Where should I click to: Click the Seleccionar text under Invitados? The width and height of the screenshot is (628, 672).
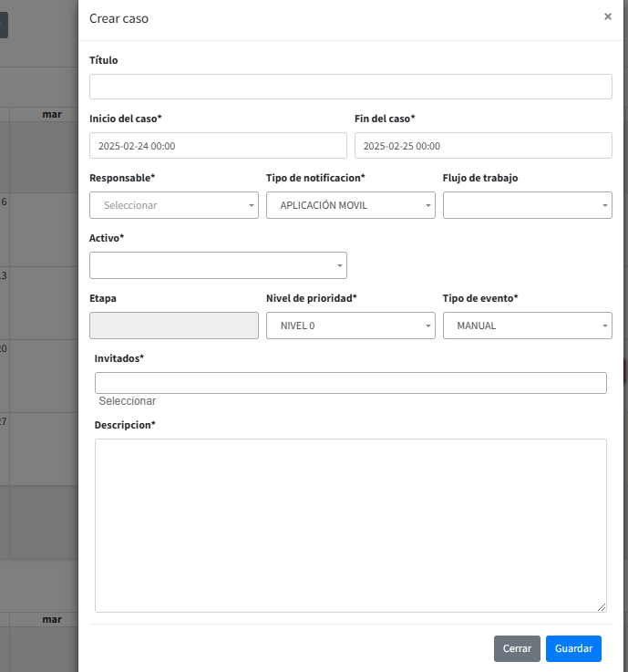click(128, 401)
